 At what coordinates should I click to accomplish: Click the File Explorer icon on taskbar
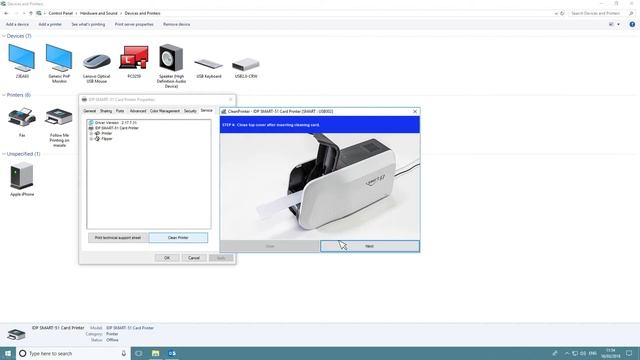point(156,353)
